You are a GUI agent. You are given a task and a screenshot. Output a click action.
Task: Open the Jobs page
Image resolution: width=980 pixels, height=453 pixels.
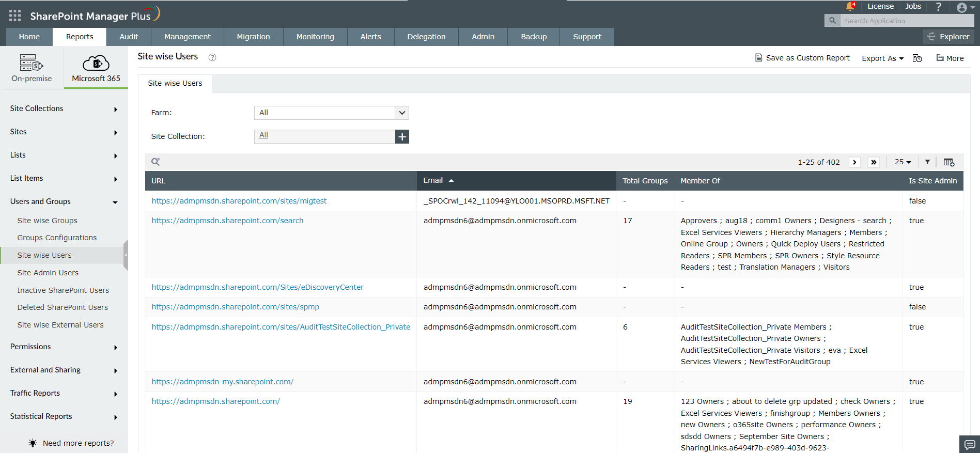[x=913, y=6]
